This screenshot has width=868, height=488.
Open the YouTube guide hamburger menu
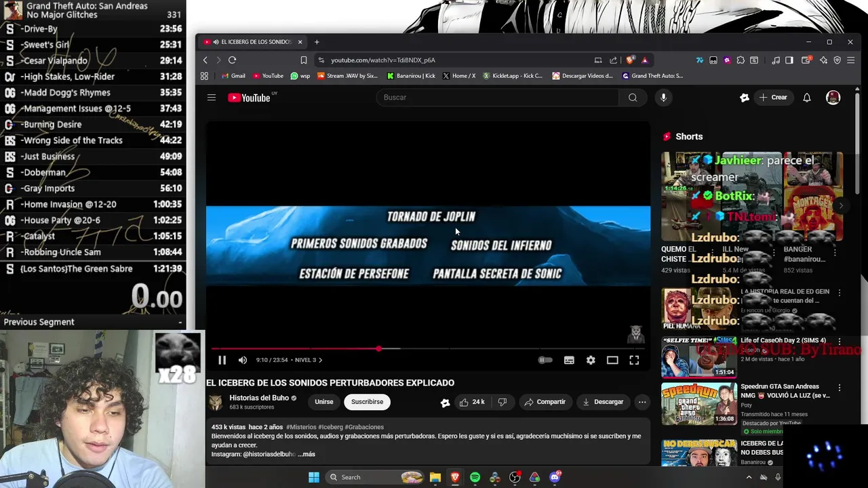point(212,98)
